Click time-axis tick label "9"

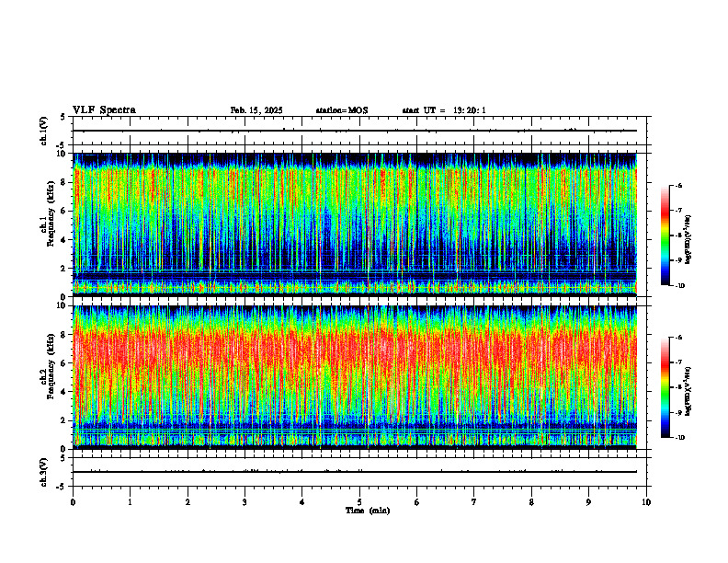[x=588, y=502]
